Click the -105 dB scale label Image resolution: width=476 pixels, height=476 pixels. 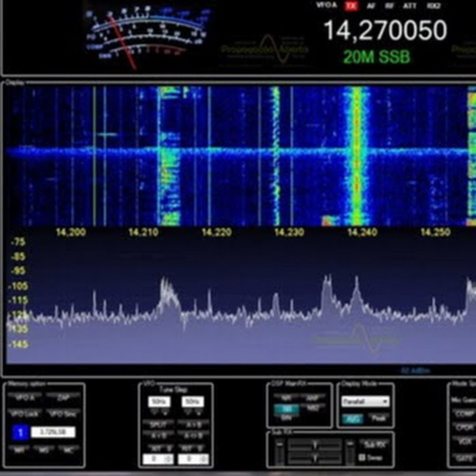click(x=19, y=286)
